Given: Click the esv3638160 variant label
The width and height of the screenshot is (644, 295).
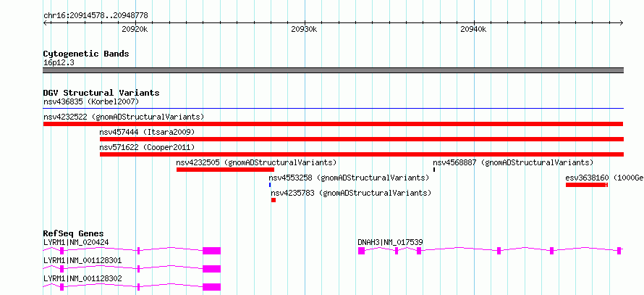Looking at the screenshot, I should 604,178.
